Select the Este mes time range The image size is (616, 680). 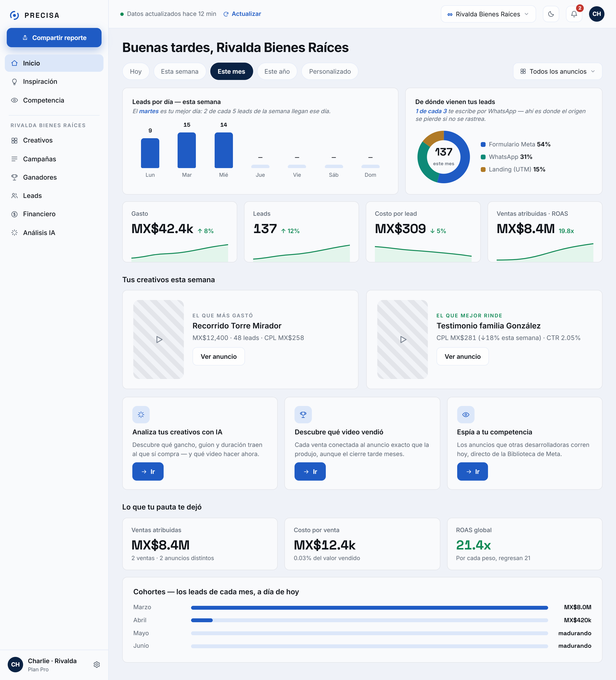(231, 72)
